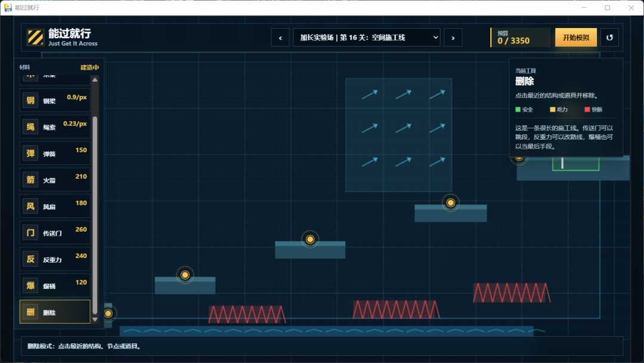Select the 反重力 anti-gravity tool
This screenshot has width=644, height=363.
point(55,259)
